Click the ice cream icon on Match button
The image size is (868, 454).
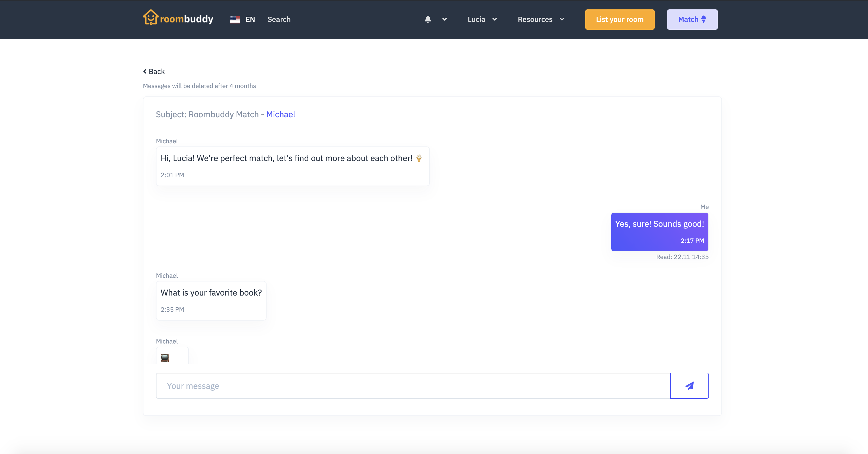[704, 19]
